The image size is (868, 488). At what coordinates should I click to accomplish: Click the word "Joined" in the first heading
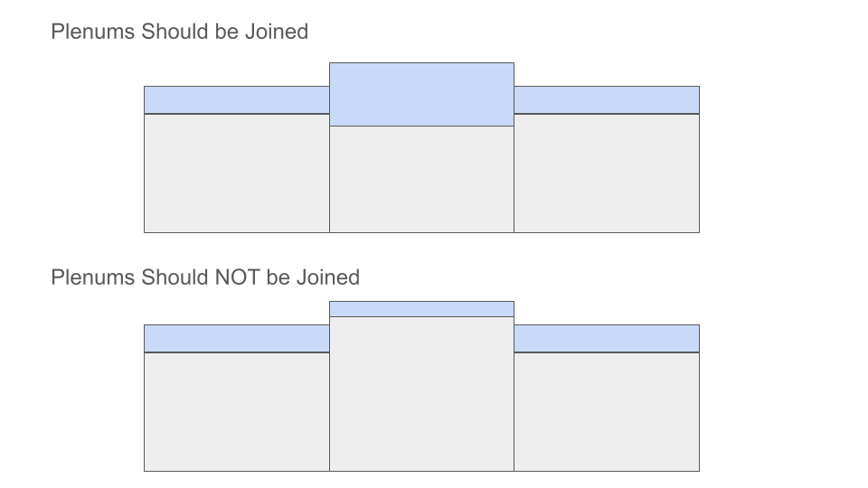pyautogui.click(x=276, y=32)
